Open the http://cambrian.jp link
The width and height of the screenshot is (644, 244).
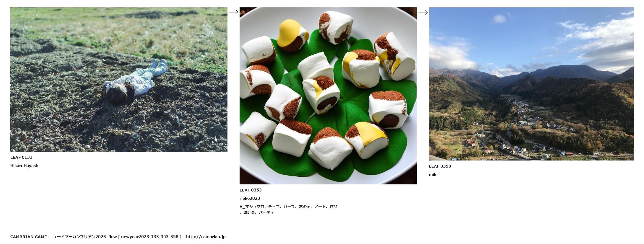coord(206,237)
